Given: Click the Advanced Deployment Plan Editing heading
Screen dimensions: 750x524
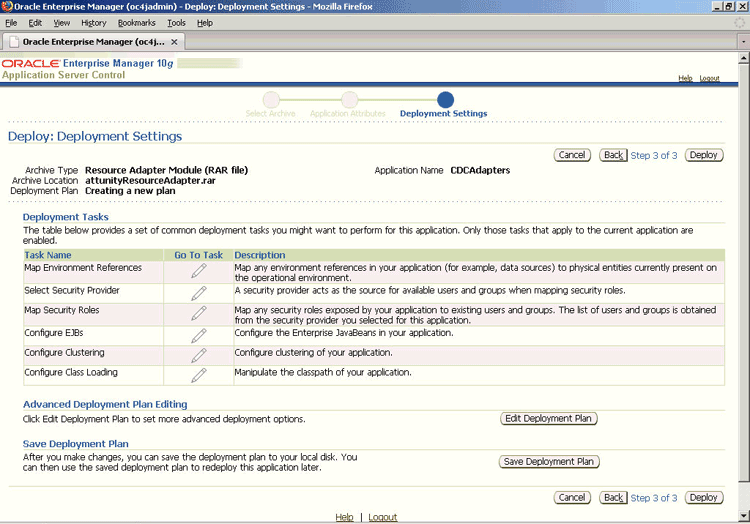Looking at the screenshot, I should point(105,404).
